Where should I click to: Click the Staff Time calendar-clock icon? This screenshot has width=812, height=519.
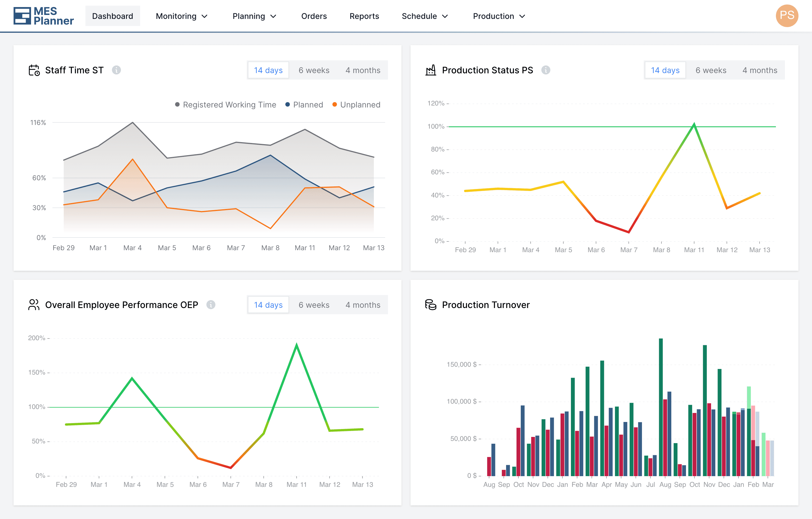click(34, 70)
